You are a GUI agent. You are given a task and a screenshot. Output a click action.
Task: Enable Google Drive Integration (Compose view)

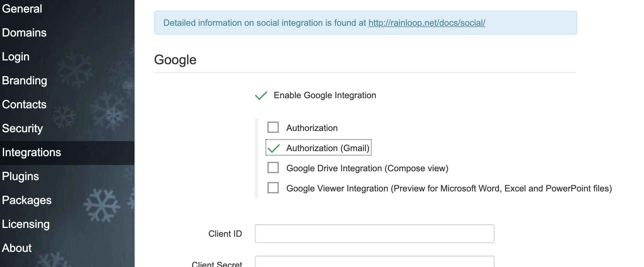click(x=273, y=168)
